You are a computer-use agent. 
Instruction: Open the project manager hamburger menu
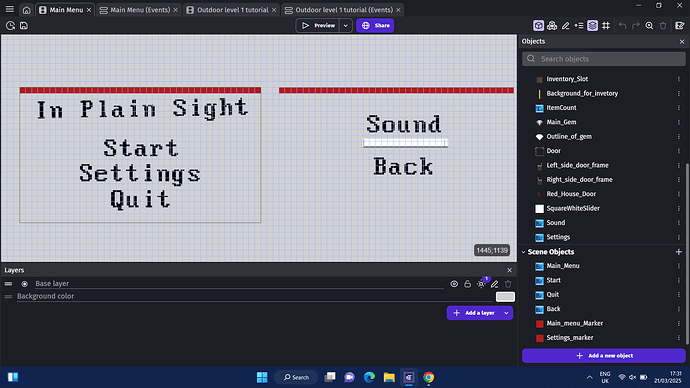[x=10, y=9]
